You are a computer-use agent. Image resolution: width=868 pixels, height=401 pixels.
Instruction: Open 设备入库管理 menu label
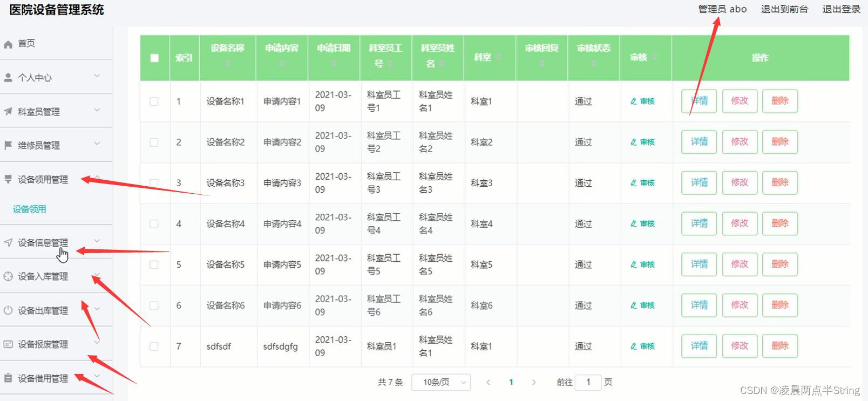(x=43, y=277)
